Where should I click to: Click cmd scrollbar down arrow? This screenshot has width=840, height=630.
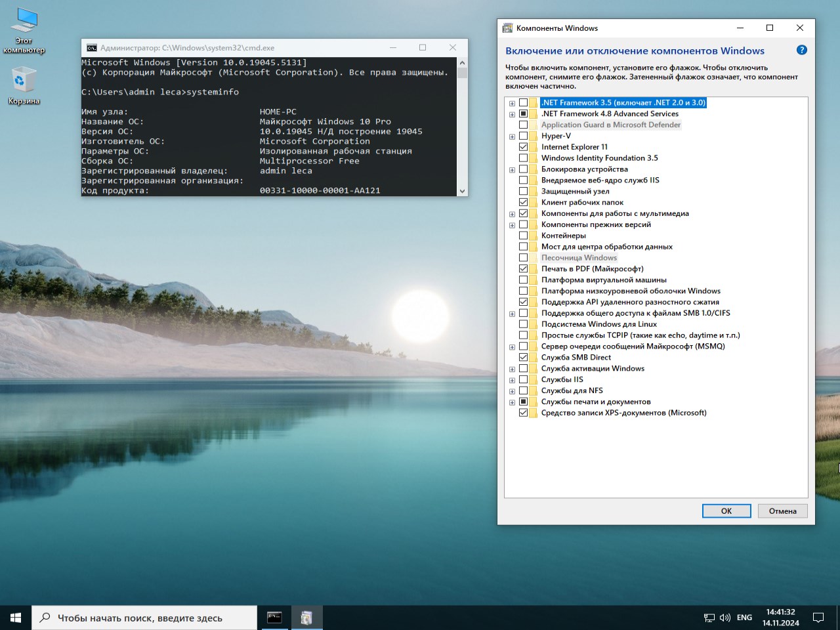[462, 191]
